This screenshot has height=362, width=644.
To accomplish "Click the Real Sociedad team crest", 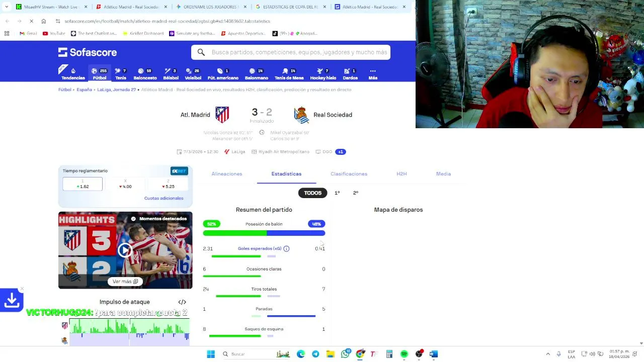I will click(x=301, y=115).
